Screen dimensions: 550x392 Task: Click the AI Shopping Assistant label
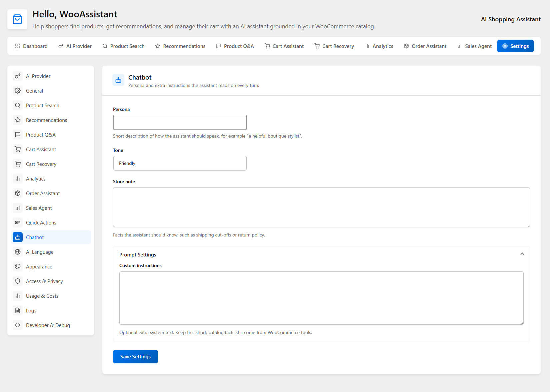511,19
